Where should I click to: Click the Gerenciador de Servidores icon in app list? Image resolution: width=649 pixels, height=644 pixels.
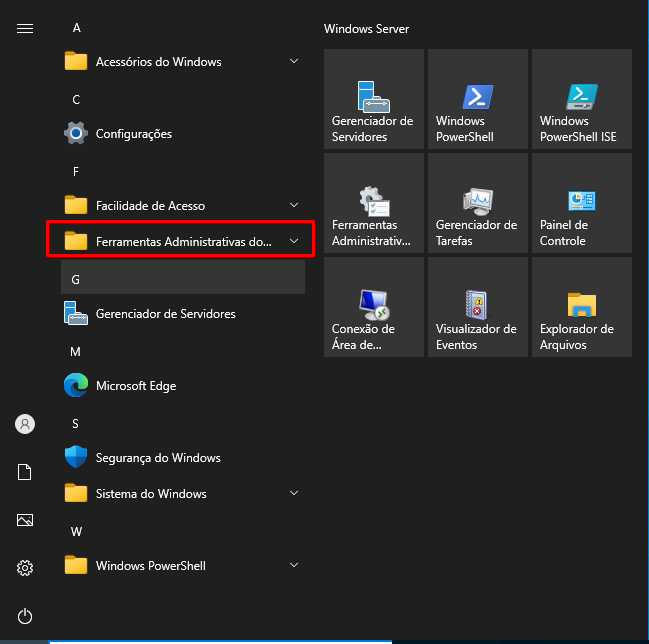76,313
